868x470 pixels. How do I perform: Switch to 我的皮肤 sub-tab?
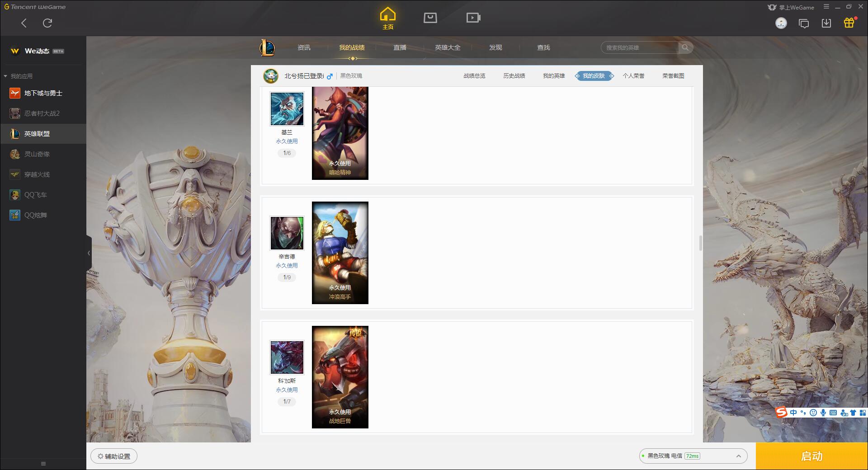pyautogui.click(x=594, y=76)
